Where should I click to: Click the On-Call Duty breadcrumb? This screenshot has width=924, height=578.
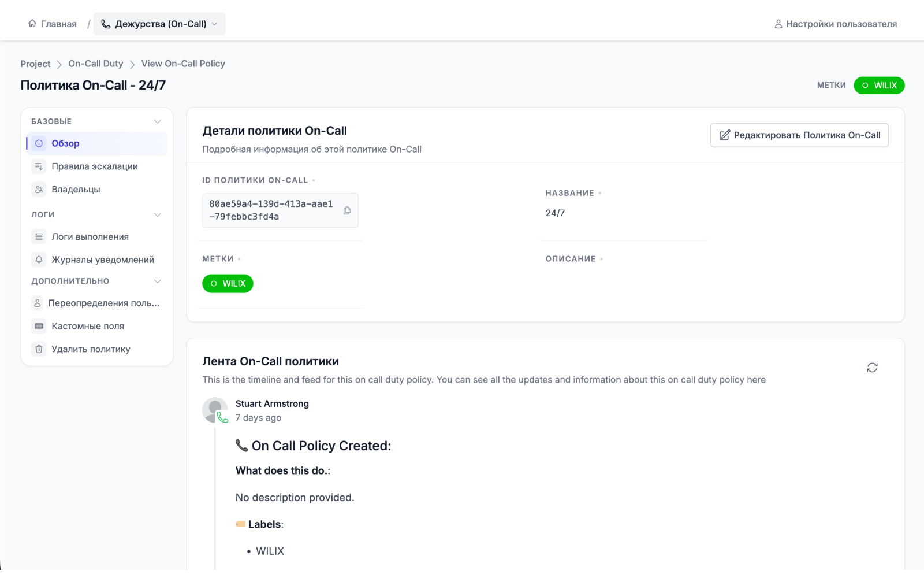96,64
